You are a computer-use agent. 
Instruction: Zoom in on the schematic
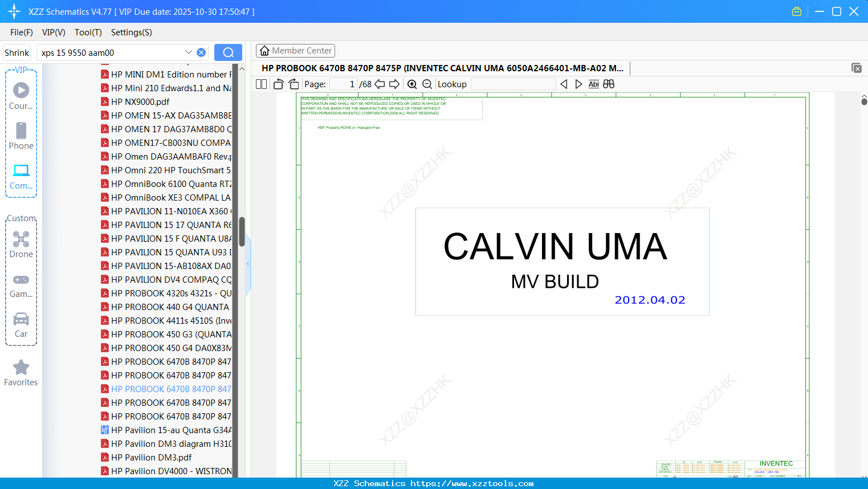(412, 84)
